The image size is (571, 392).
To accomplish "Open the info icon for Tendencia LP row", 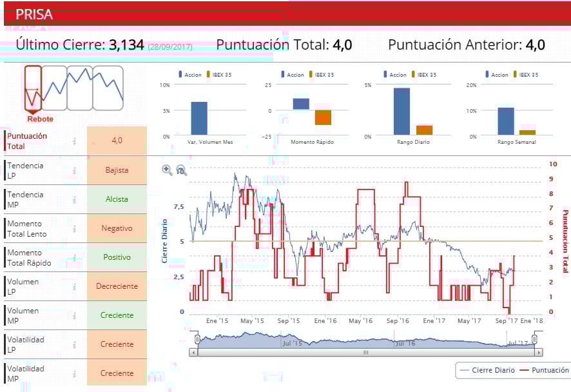I will (x=74, y=170).
